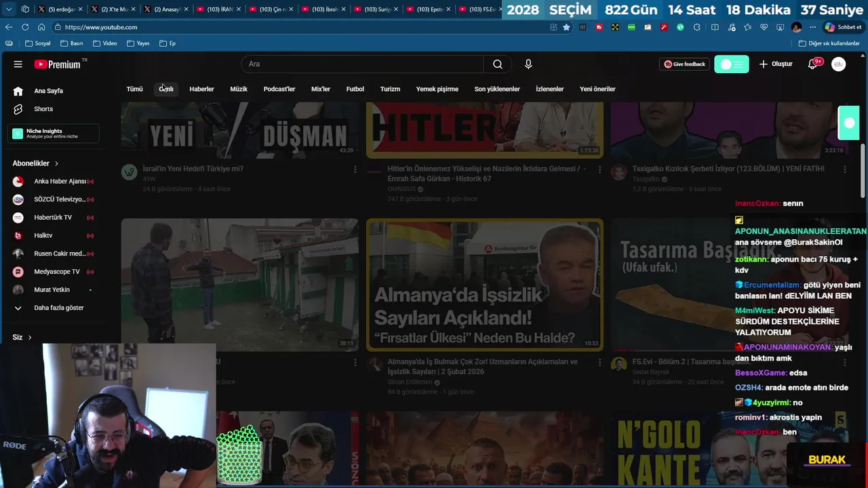Viewport: 868px width, 488px height.
Task: Open the account avatar menu
Action: click(839, 64)
